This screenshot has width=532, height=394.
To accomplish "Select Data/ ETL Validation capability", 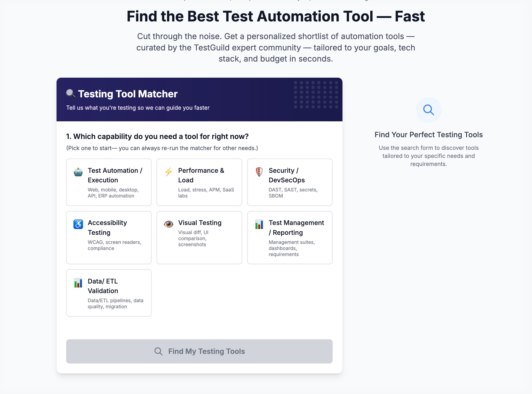I will [x=109, y=293].
